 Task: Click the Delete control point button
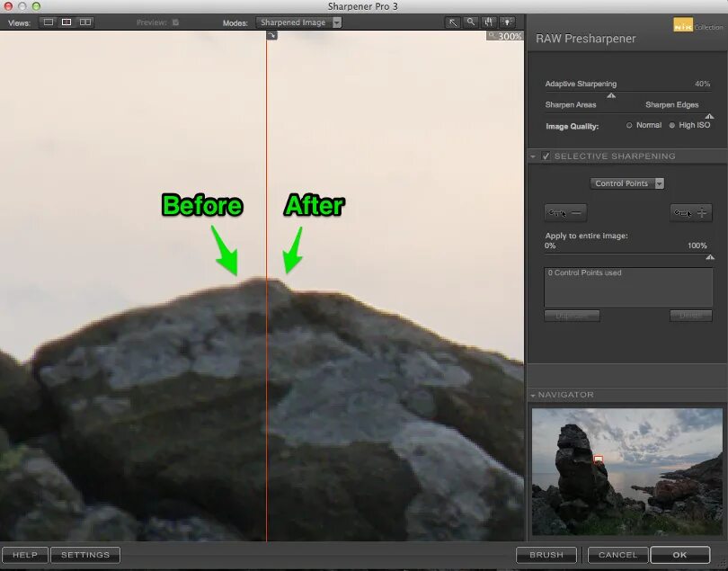click(691, 316)
